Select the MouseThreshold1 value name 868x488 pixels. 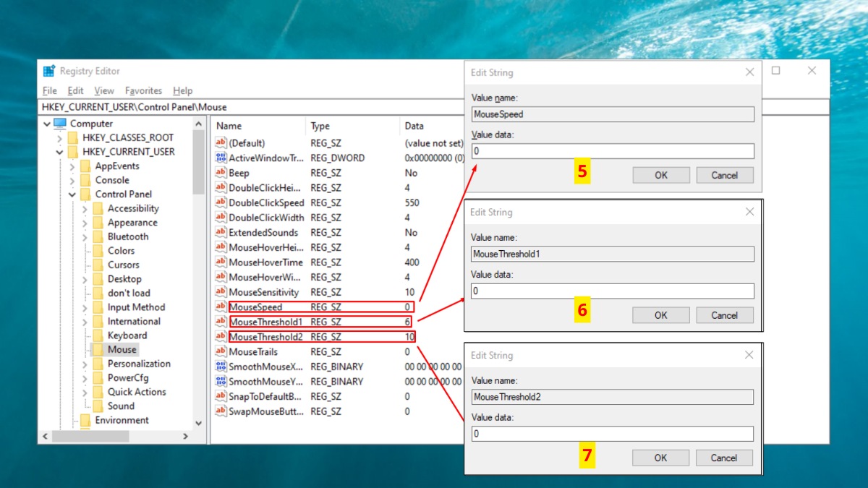265,322
